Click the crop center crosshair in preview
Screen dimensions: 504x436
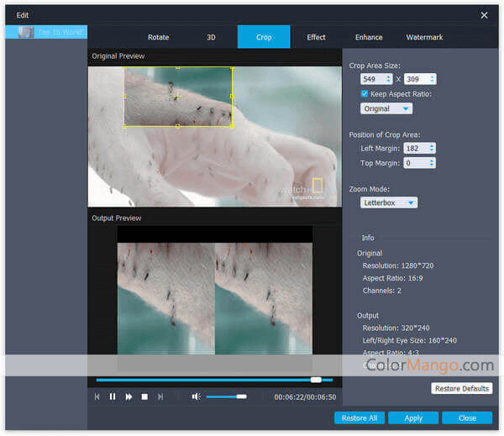(178, 96)
